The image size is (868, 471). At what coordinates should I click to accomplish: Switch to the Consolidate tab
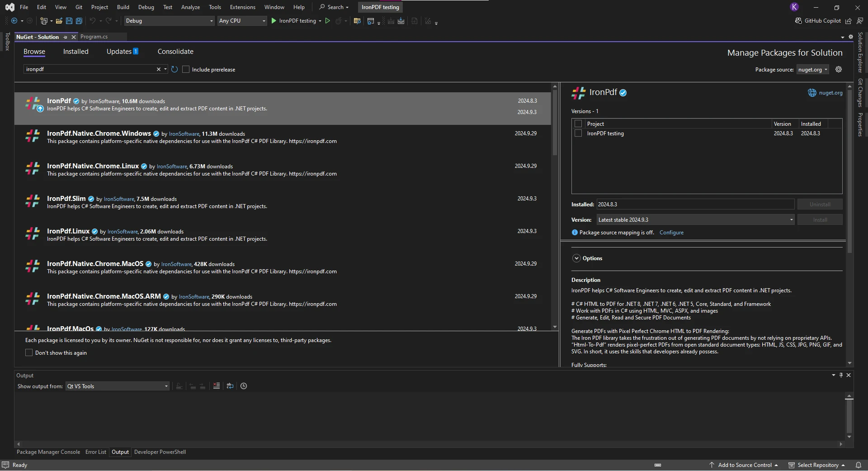click(175, 52)
